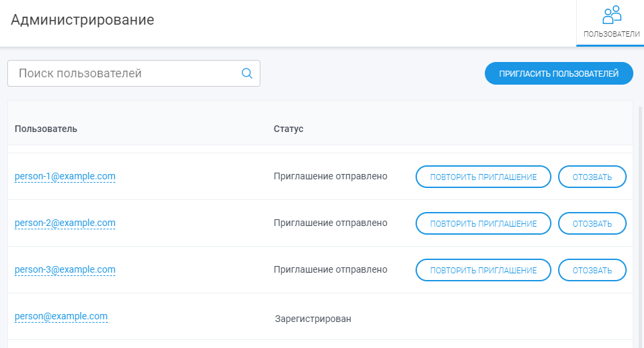Screen dimensions: 644x348
Task: Open the person-1@example.com user link
Action: [x=65, y=176]
